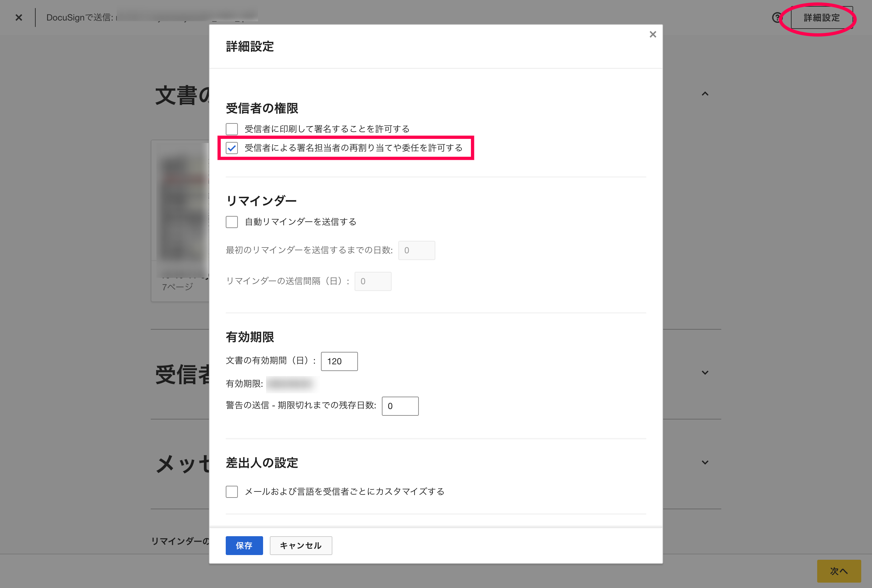Expand the メッセージ section chevron
872x588 pixels.
click(705, 463)
